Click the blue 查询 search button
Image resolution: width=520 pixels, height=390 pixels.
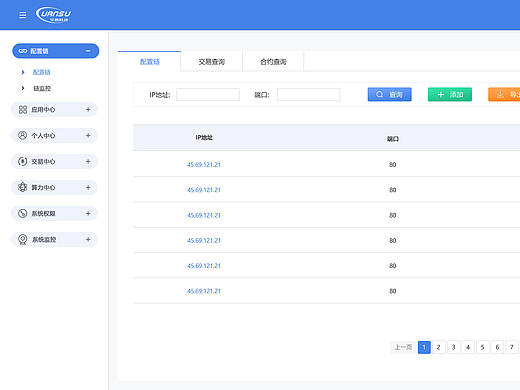(390, 94)
